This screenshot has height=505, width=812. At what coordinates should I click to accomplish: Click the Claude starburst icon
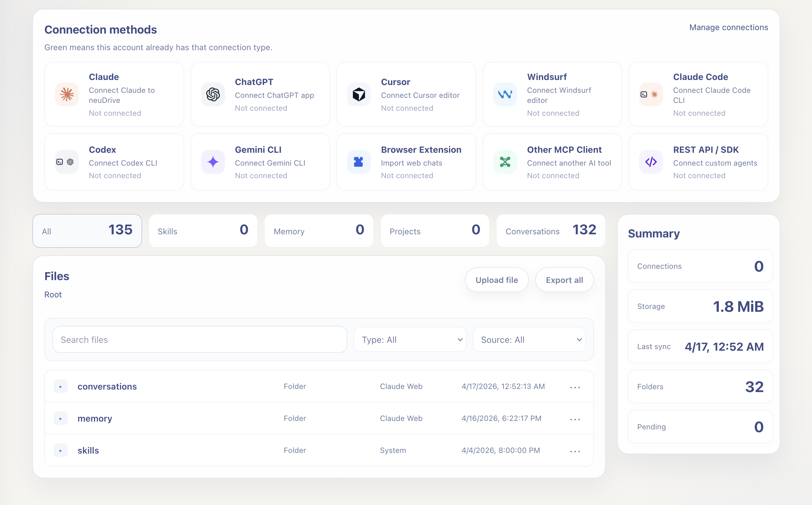67,94
